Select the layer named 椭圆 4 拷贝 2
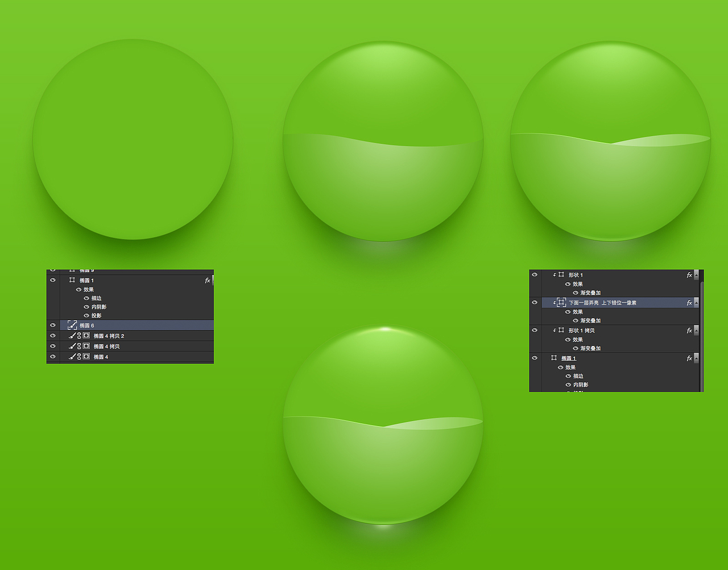728x570 pixels. [109, 336]
